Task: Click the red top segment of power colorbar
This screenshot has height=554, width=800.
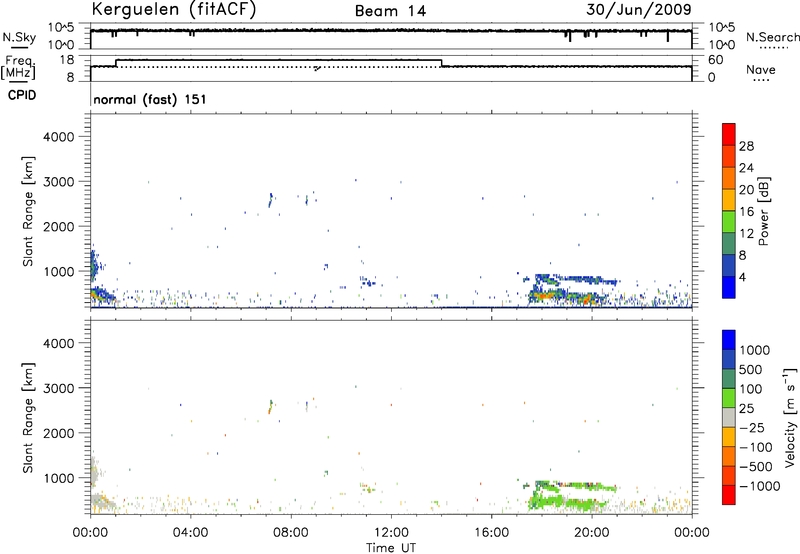Action: (x=729, y=134)
